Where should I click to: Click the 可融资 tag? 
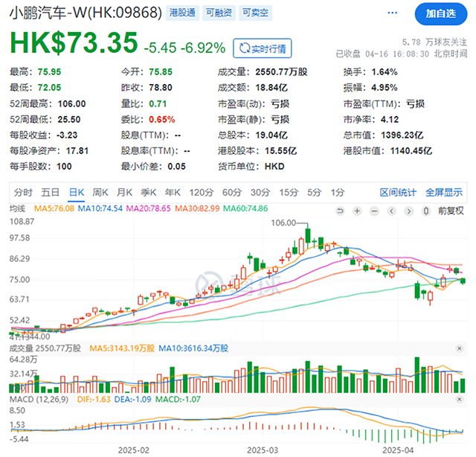[219, 13]
